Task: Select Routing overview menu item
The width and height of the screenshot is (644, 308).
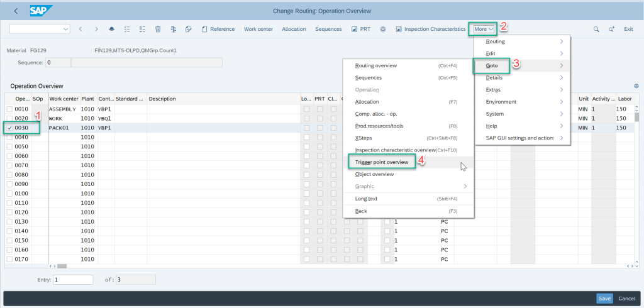Action: point(409,66)
